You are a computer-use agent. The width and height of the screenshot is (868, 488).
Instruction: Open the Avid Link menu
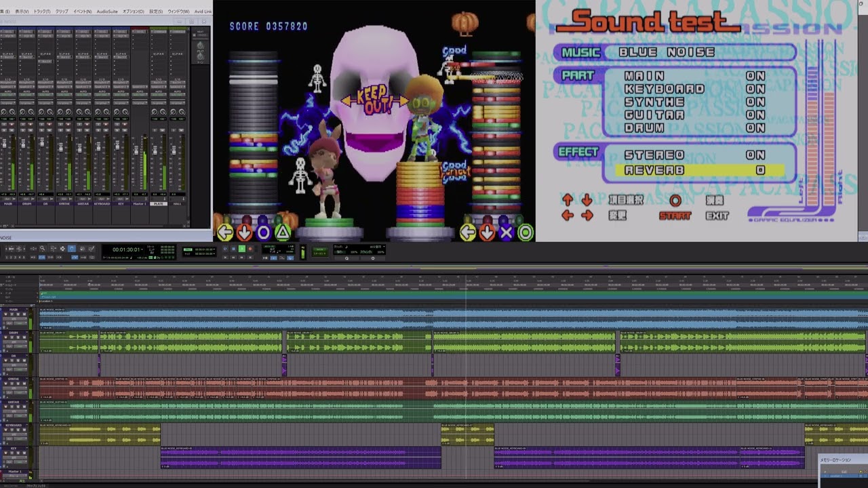[x=203, y=12]
